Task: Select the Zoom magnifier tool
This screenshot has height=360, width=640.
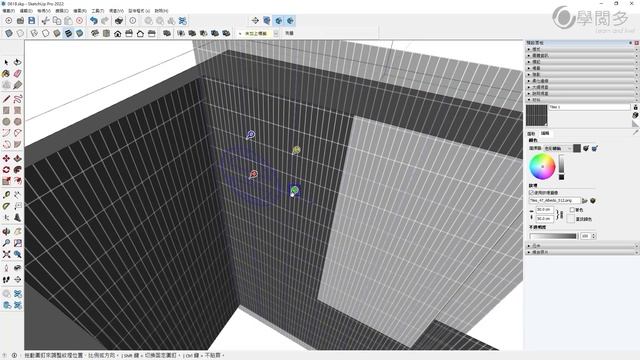Action: click(x=6, y=243)
